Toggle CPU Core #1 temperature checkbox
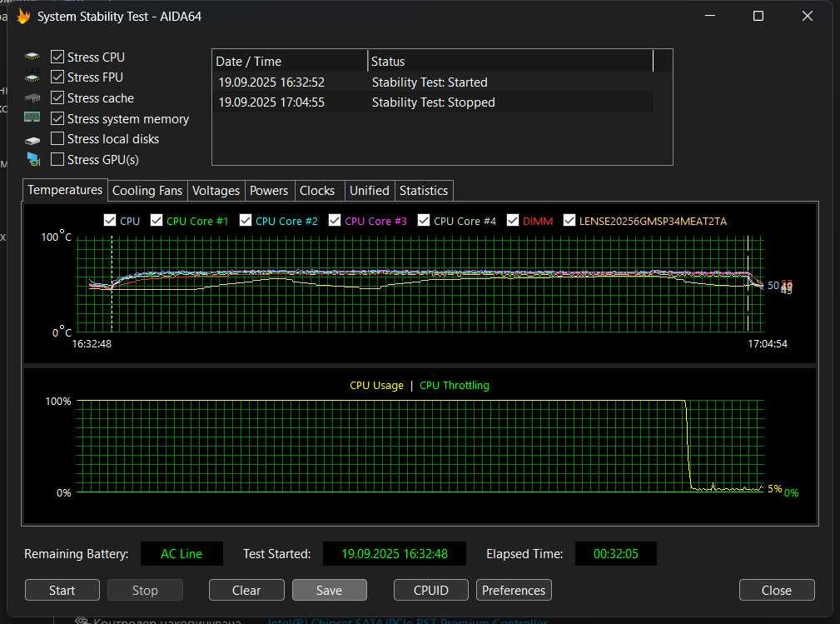 pyautogui.click(x=157, y=220)
